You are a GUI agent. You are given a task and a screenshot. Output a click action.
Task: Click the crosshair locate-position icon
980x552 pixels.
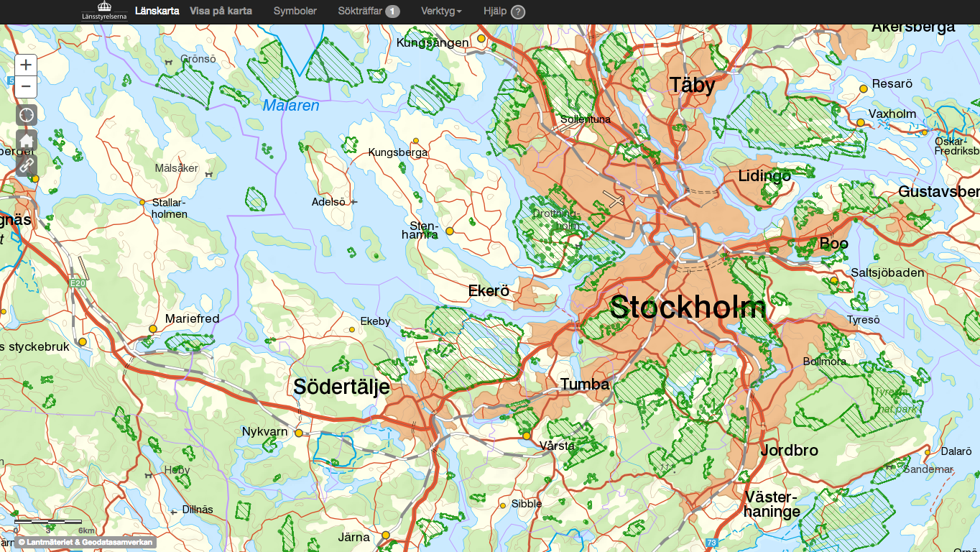point(27,115)
